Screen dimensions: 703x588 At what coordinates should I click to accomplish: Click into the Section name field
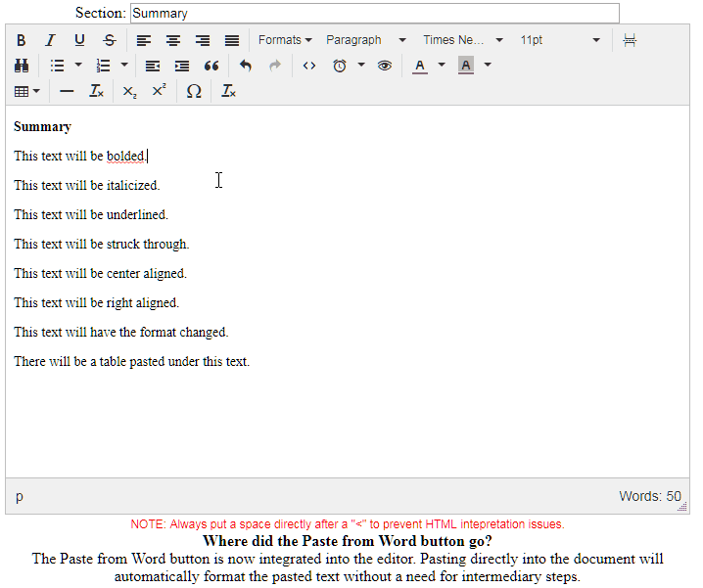[374, 14]
